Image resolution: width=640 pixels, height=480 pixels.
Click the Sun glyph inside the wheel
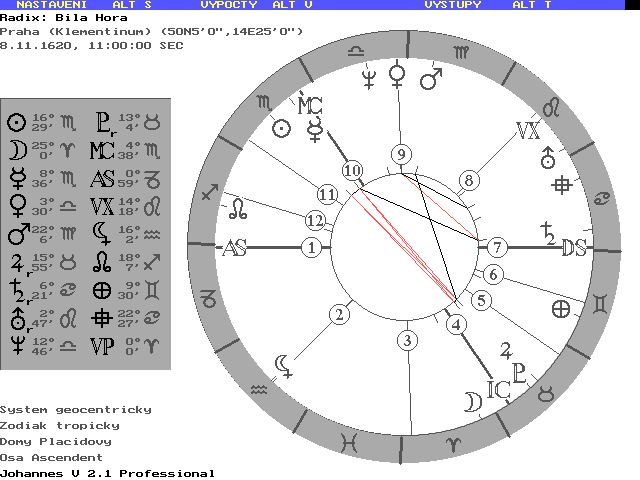tap(282, 128)
